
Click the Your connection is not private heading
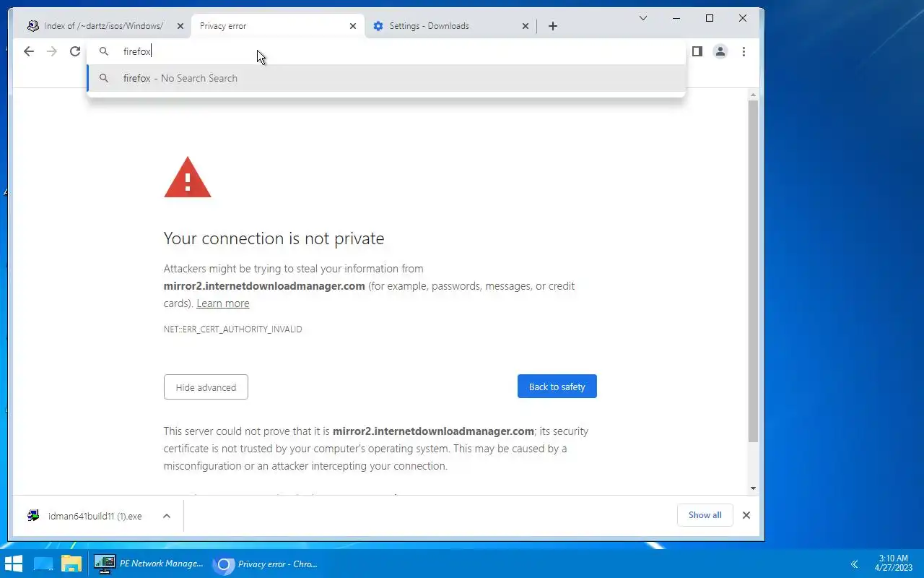(274, 238)
